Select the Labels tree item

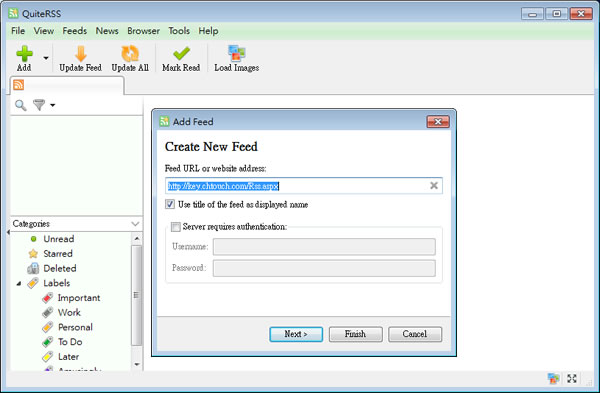click(57, 283)
